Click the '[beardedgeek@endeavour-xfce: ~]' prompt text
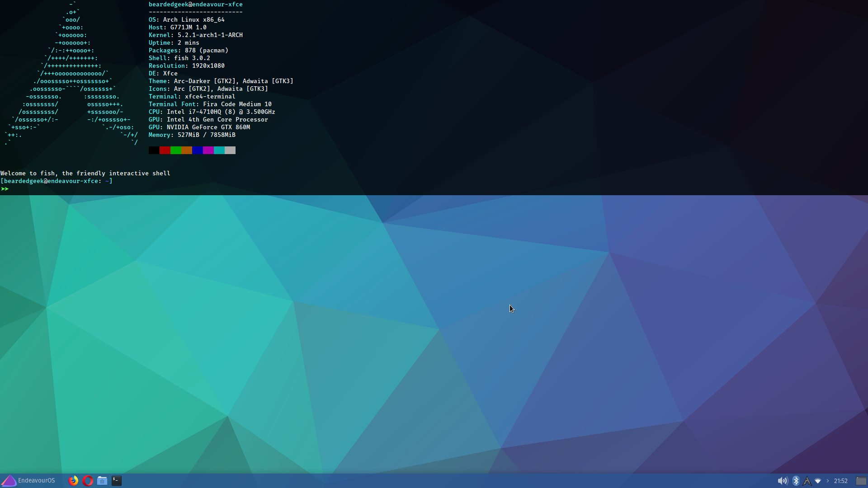Image resolution: width=868 pixels, height=488 pixels. coord(57,181)
